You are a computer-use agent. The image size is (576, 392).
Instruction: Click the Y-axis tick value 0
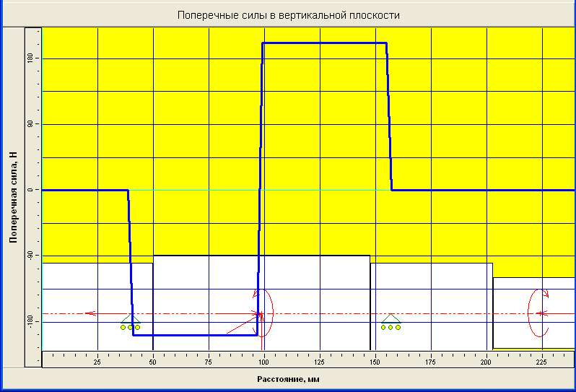click(x=30, y=190)
